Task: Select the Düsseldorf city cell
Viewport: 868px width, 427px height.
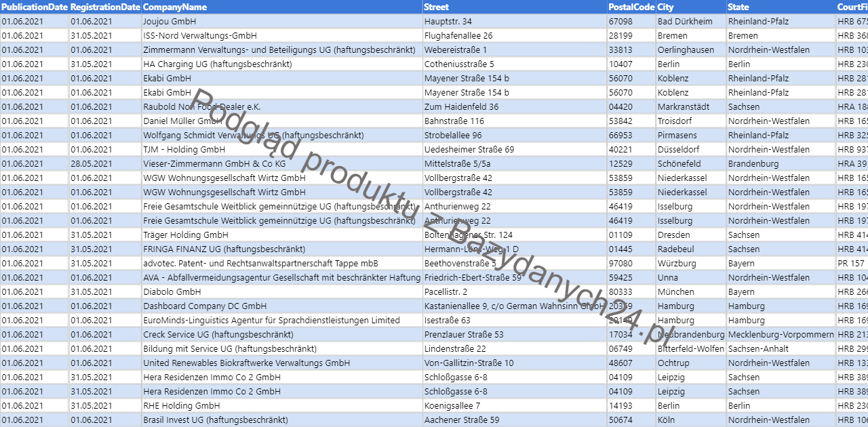Action: (x=691, y=150)
